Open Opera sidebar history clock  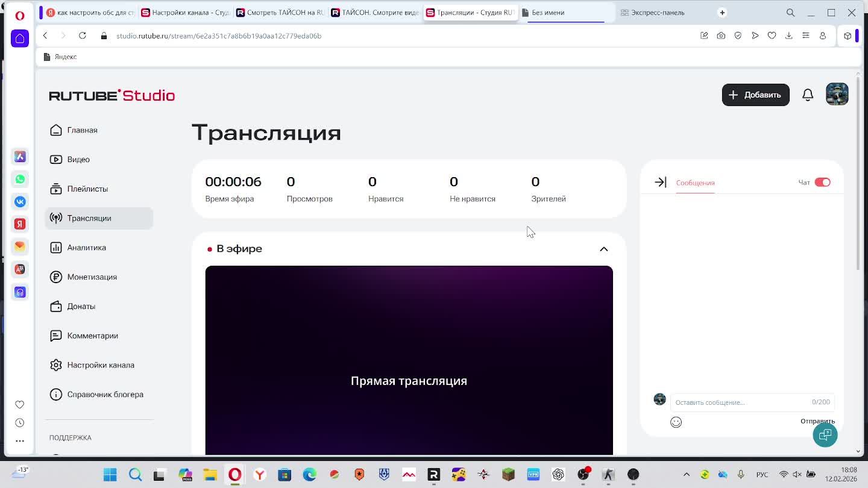click(x=19, y=422)
